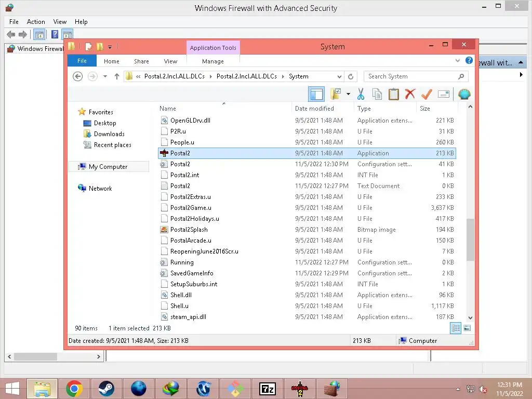Open Google Chrome from the taskbar
The image size is (532, 399).
(74, 389)
